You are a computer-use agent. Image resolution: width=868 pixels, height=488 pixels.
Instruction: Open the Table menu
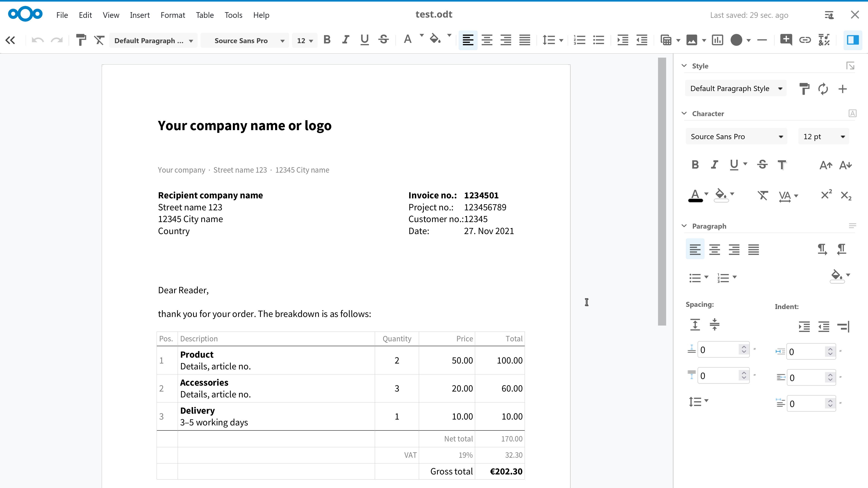tap(205, 15)
